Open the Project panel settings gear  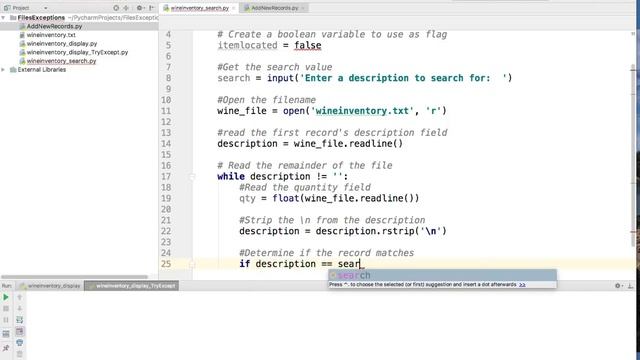[x=140, y=8]
